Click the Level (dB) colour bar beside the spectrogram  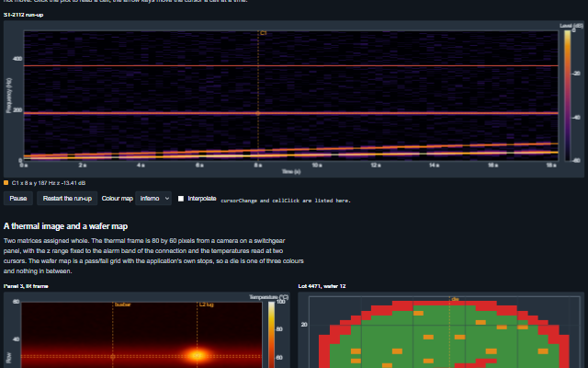568,96
